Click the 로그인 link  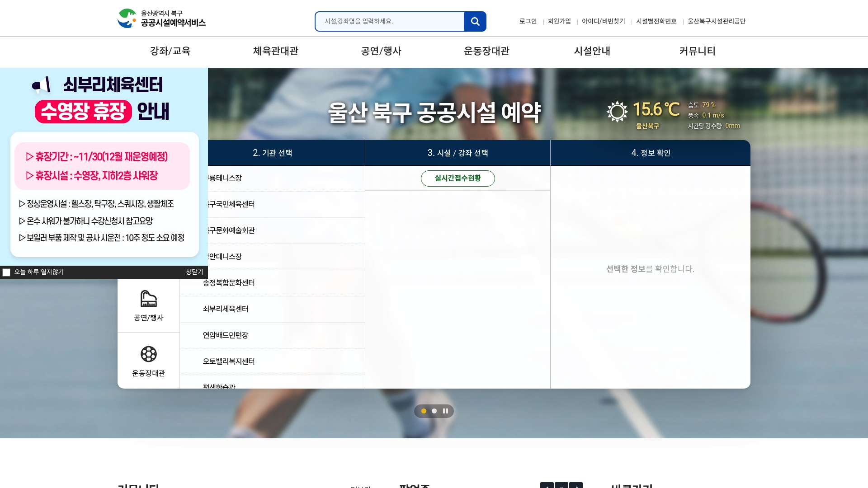click(x=528, y=21)
